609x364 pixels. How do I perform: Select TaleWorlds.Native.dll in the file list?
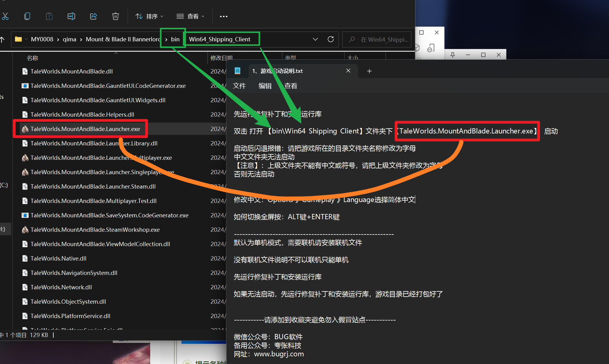pyautogui.click(x=58, y=258)
